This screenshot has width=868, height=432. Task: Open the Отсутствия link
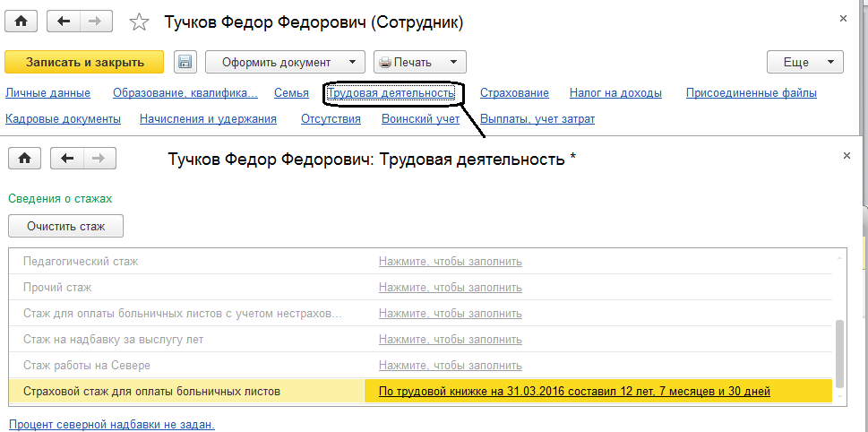pos(331,118)
